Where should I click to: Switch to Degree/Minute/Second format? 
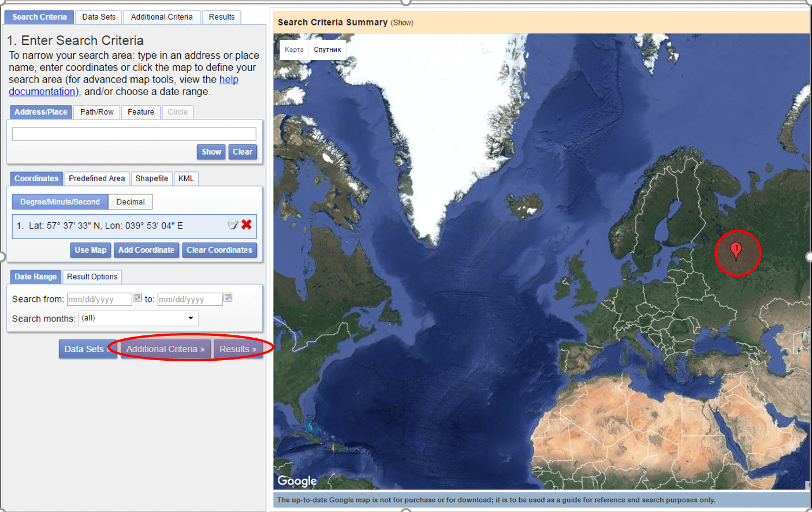coord(60,202)
